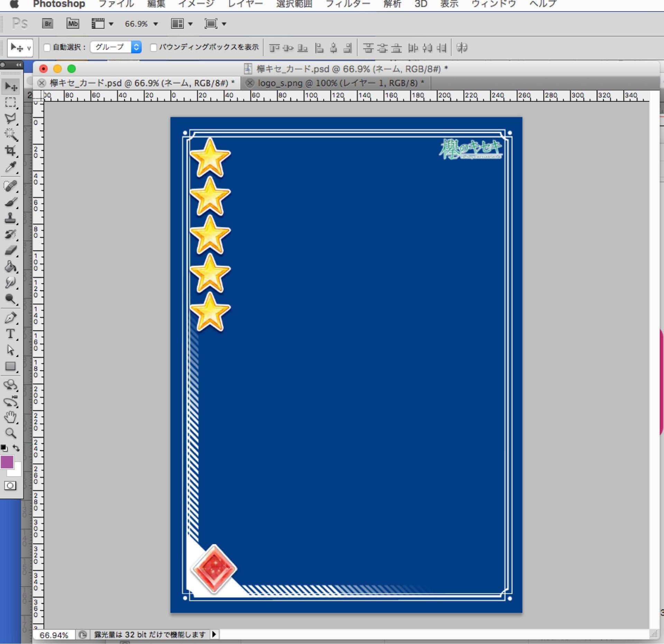Select the History Brush tool
This screenshot has height=644, width=664.
tap(11, 234)
